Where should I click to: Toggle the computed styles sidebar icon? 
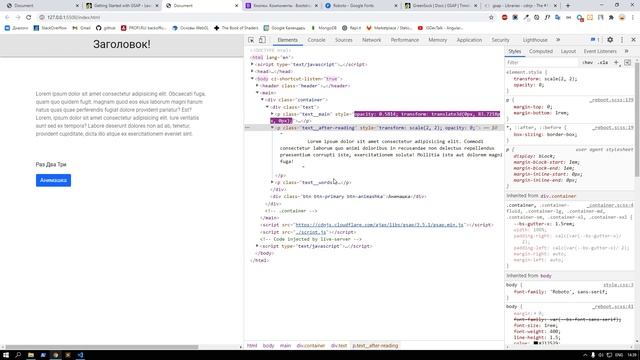coord(628,62)
